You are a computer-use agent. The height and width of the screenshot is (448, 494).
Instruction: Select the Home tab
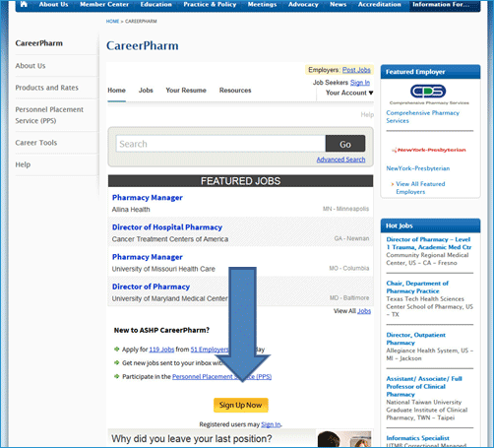click(116, 91)
